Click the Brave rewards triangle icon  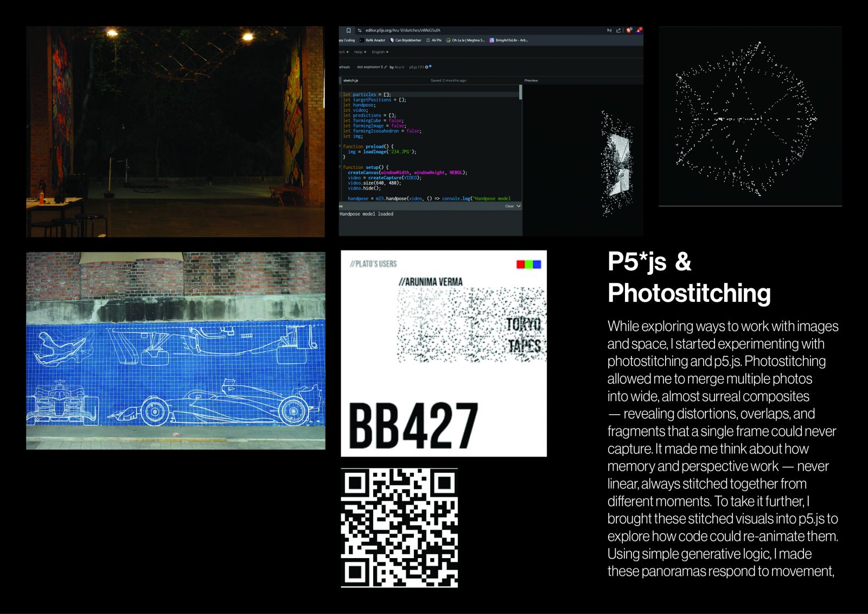click(x=639, y=30)
